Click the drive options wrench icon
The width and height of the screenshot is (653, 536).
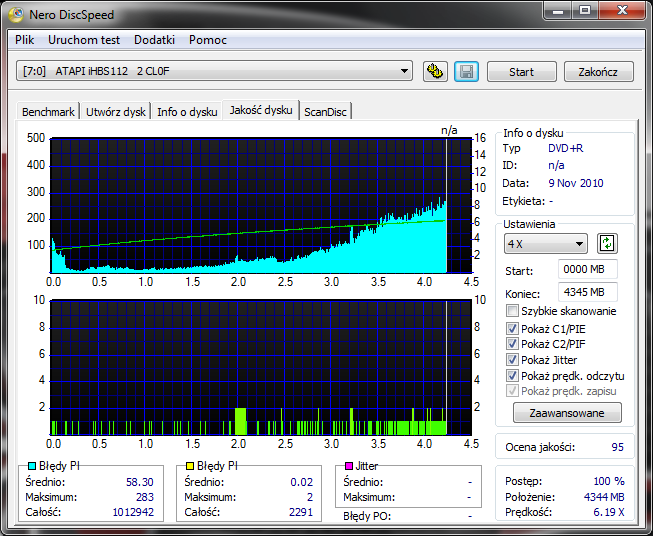pos(435,72)
